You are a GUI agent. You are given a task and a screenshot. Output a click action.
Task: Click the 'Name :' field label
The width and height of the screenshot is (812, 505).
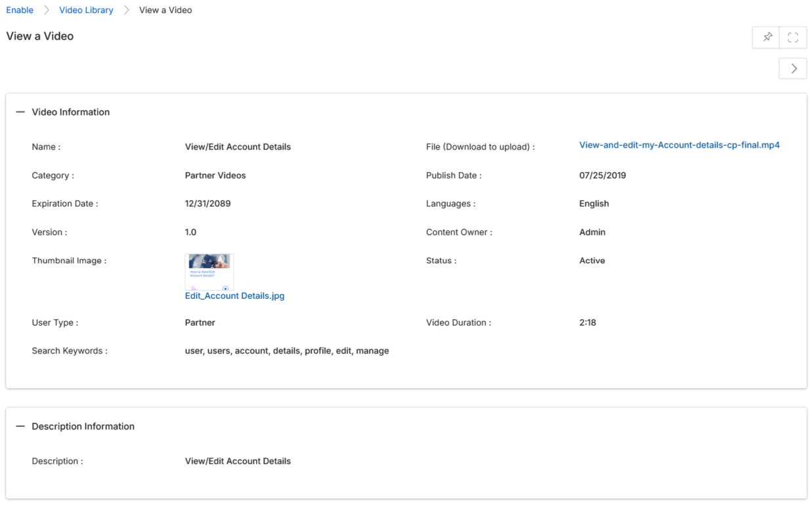pyautogui.click(x=46, y=147)
